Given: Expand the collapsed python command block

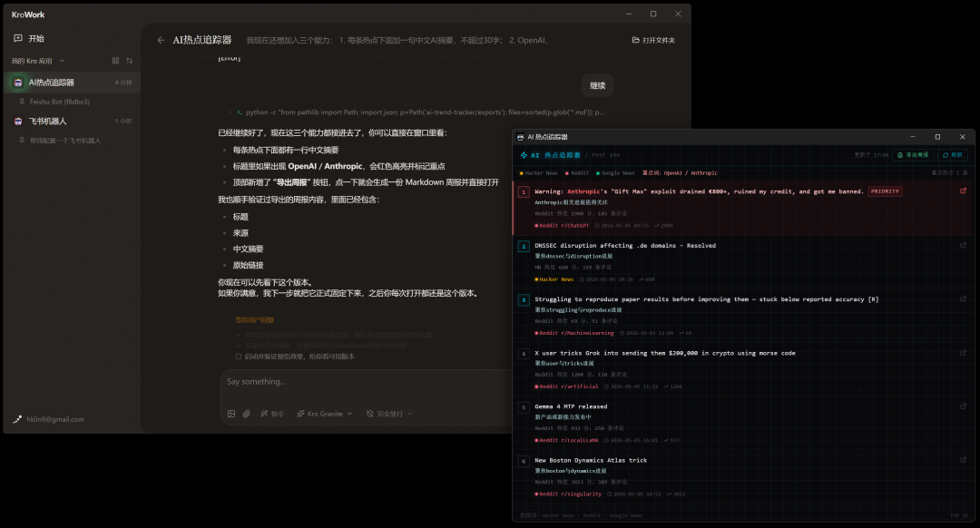Looking at the screenshot, I should point(230,112).
